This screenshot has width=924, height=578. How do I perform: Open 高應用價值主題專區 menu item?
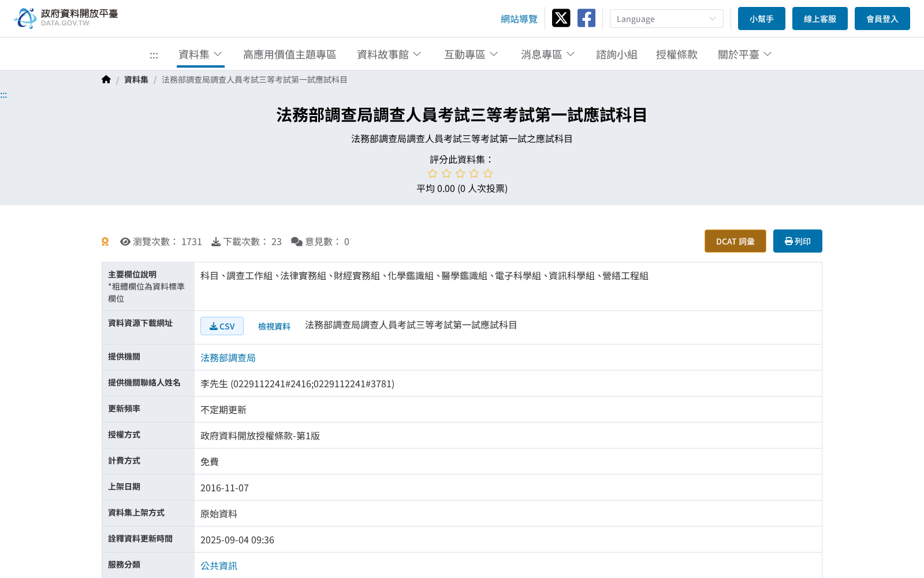point(290,54)
